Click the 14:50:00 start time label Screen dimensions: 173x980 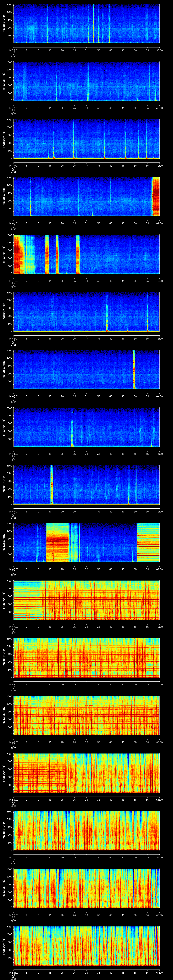13,799
